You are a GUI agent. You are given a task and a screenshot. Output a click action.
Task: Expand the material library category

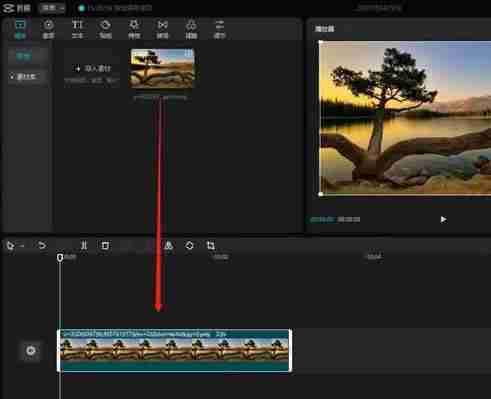point(26,77)
